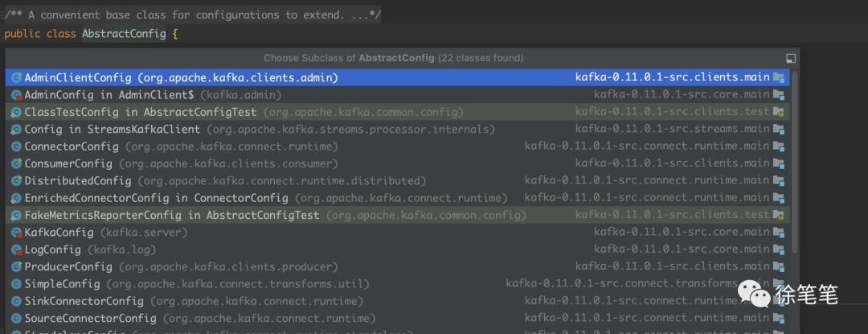Screen dimensions: 868x334
Task: Click module folder icon on ConnectorConfig row
Action: point(779,146)
